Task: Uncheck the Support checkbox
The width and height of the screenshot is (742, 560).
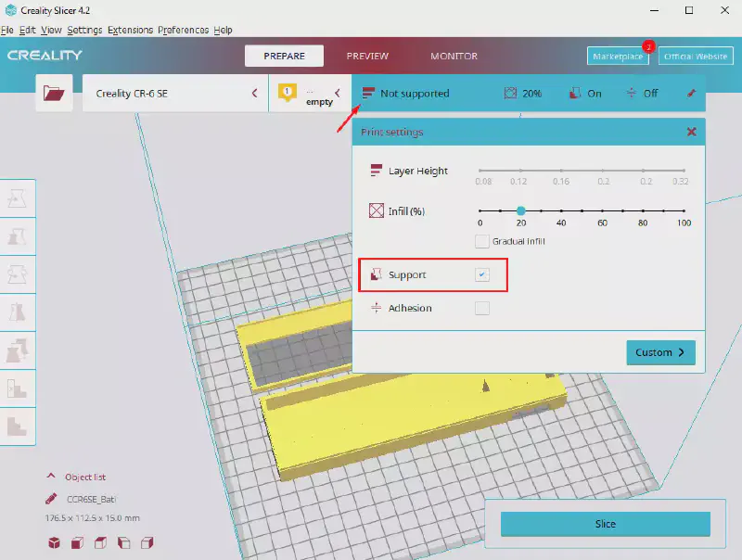Action: 481,275
